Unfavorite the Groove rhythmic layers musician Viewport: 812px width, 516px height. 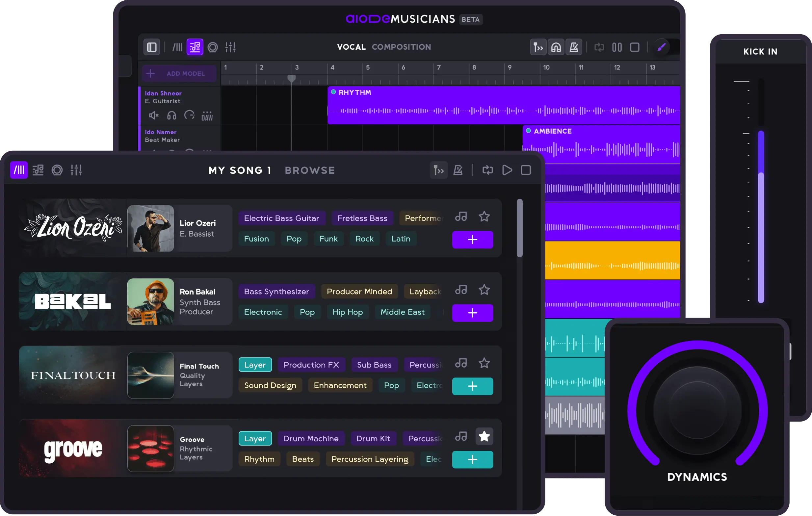(x=484, y=436)
